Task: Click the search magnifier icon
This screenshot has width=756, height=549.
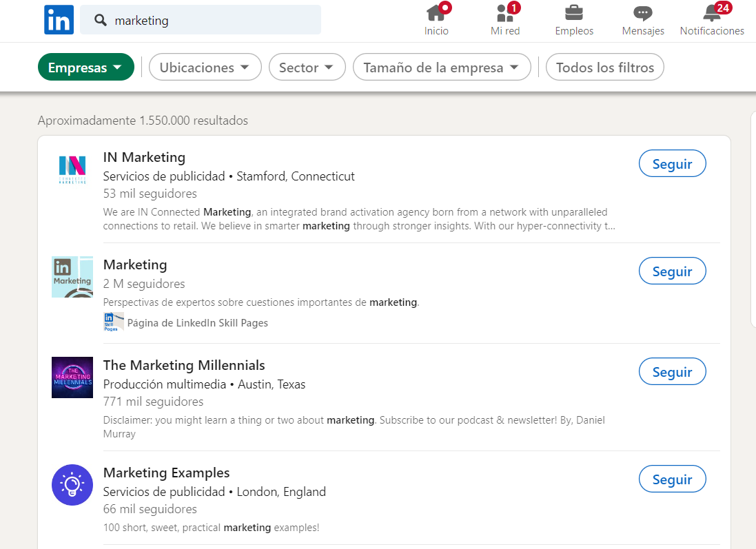Action: (x=101, y=20)
